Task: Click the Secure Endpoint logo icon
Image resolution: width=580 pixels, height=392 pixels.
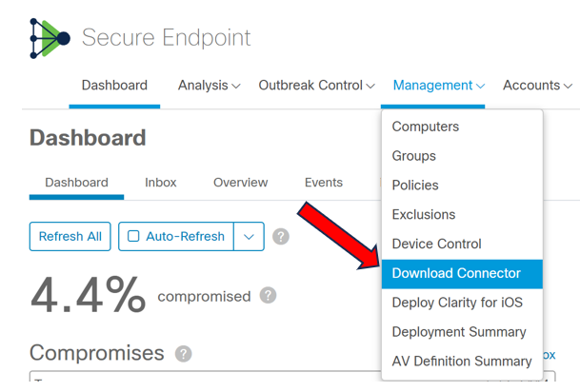Action: tap(49, 38)
